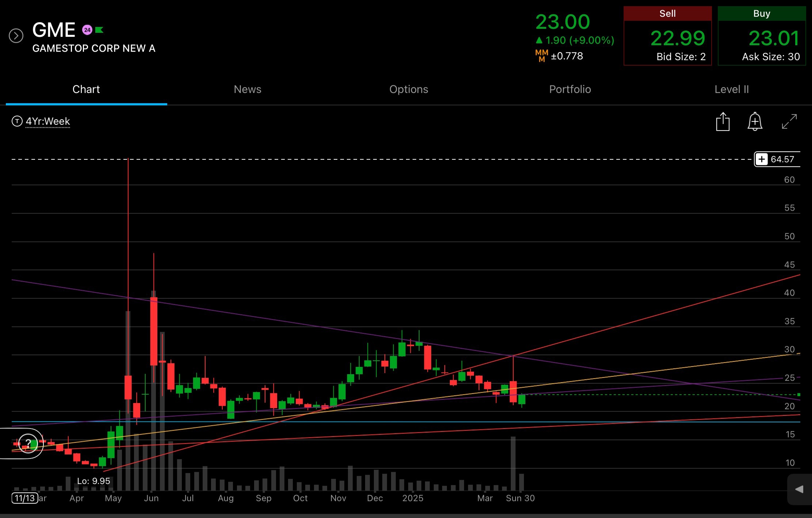The height and width of the screenshot is (518, 812).
Task: Click the 11/13 date marker
Action: click(x=25, y=498)
